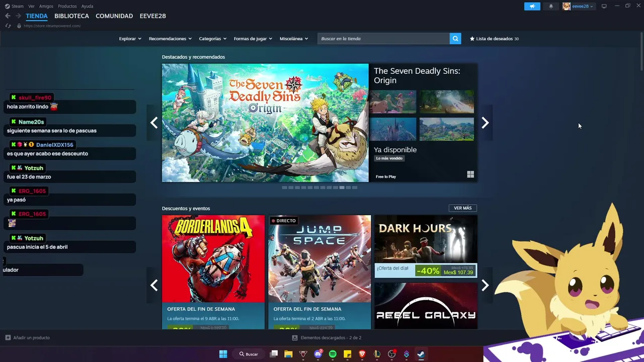The height and width of the screenshot is (362, 644).
Task: Open the EEVEE28 profile tab
Action: (x=153, y=16)
